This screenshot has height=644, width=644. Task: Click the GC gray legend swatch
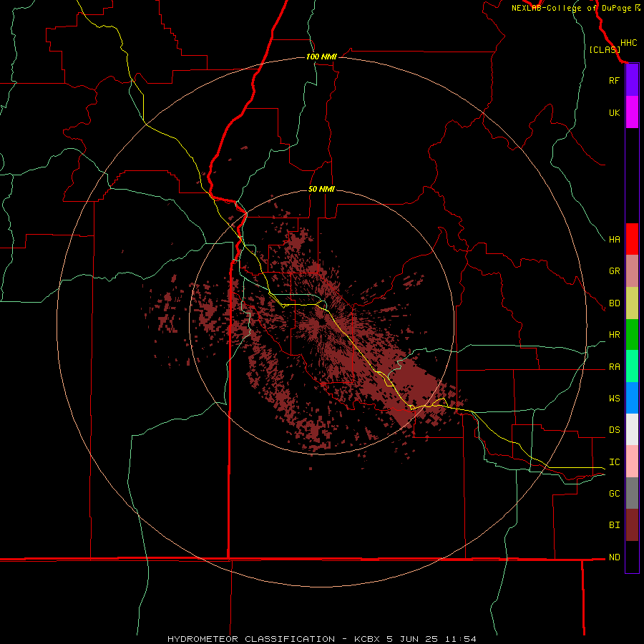[632, 493]
